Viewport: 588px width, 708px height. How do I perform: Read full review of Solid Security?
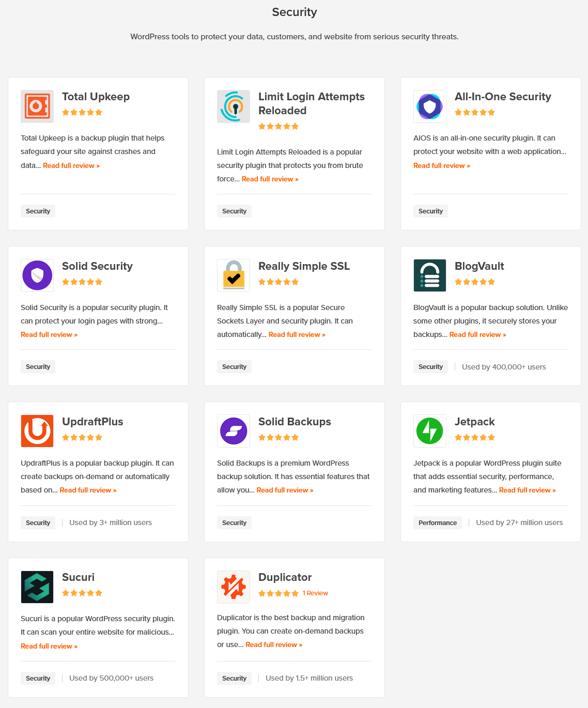point(49,334)
